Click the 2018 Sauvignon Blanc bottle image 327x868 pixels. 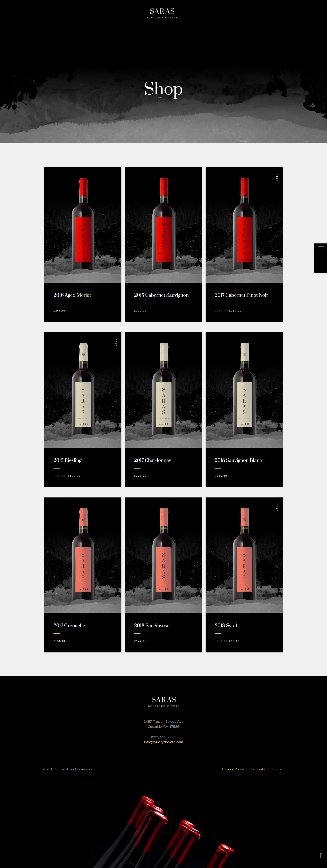(x=244, y=390)
